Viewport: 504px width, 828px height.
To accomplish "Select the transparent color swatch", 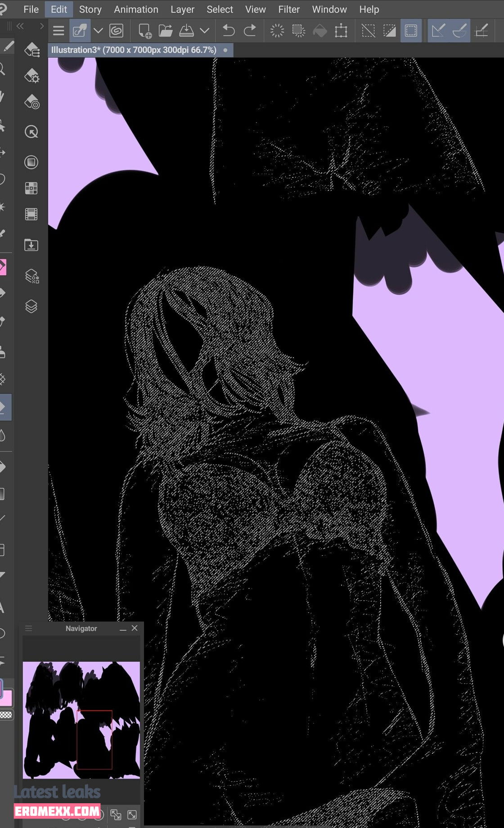I will point(6,715).
